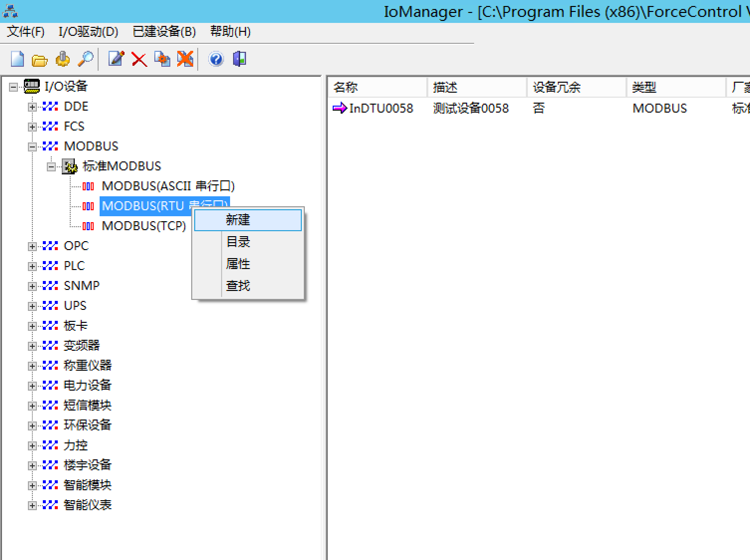
Task: Click the orange-crossed pages toolbar icon
Action: [x=185, y=59]
